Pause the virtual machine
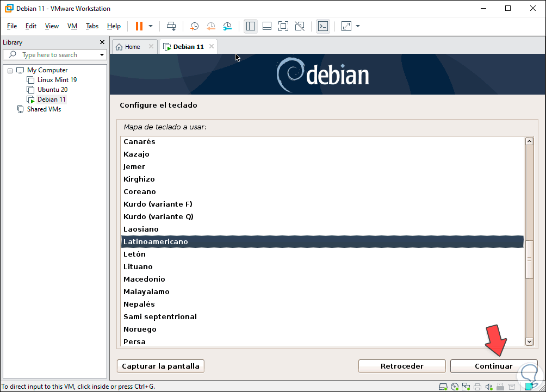The width and height of the screenshot is (546, 392). (139, 26)
